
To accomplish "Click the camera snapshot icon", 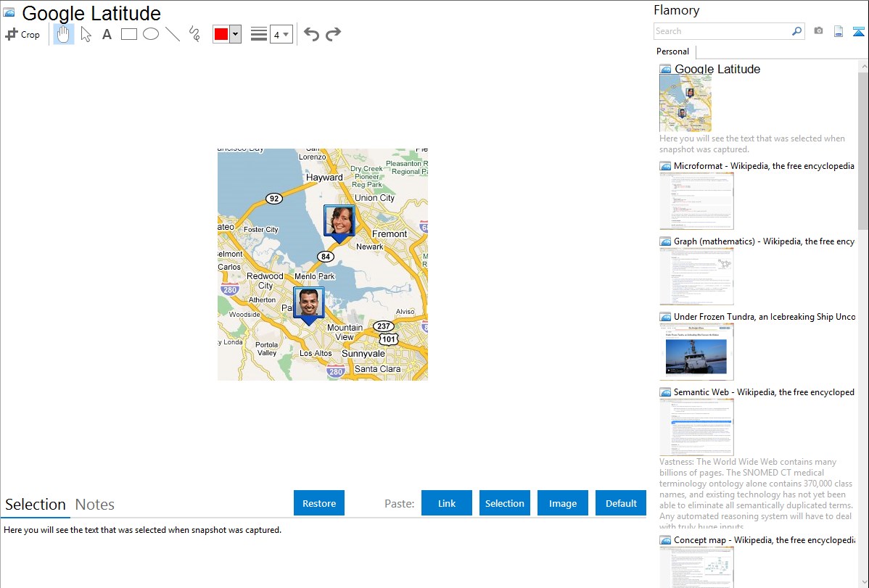I will click(818, 31).
